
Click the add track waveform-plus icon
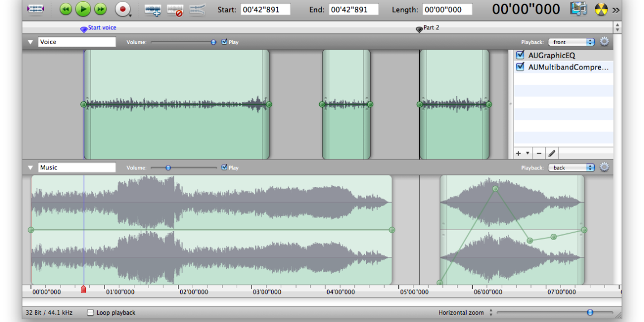pos(153,10)
